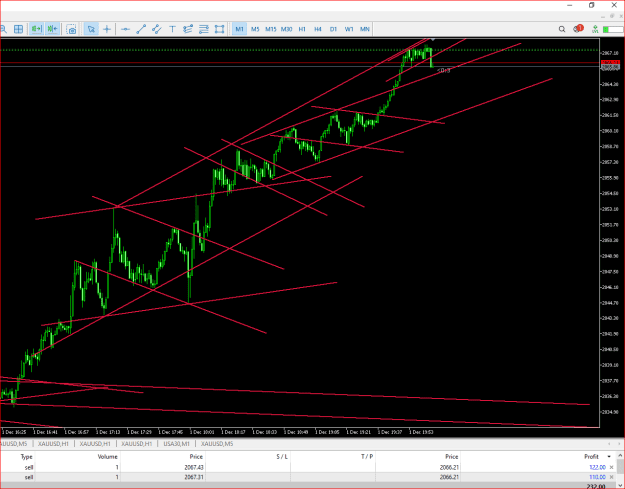Close the sell position at 2067.31
Screen dimensions: 625x489
(x=611, y=477)
